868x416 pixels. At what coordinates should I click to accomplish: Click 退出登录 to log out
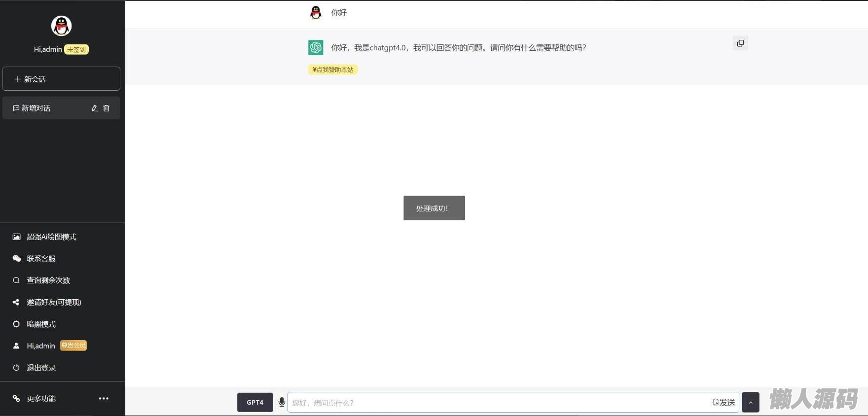coord(41,368)
